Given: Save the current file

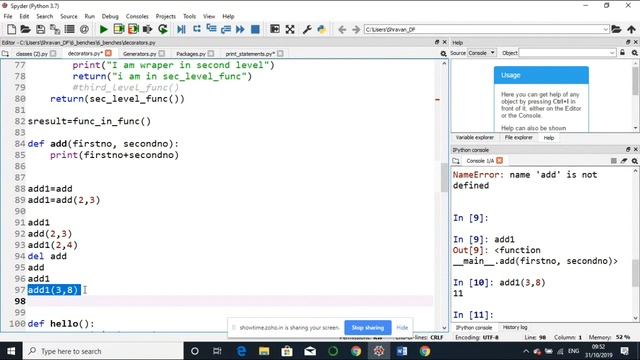Looking at the screenshot, I should click(40, 29).
